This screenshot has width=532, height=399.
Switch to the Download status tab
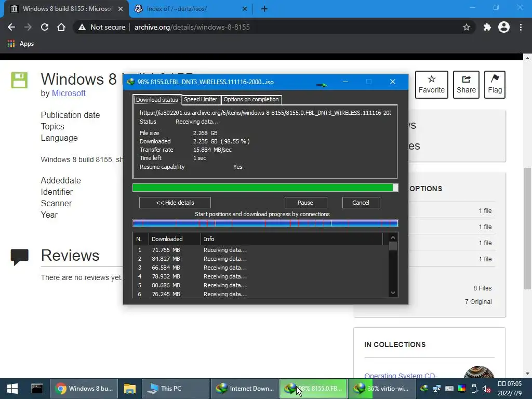[157, 100]
